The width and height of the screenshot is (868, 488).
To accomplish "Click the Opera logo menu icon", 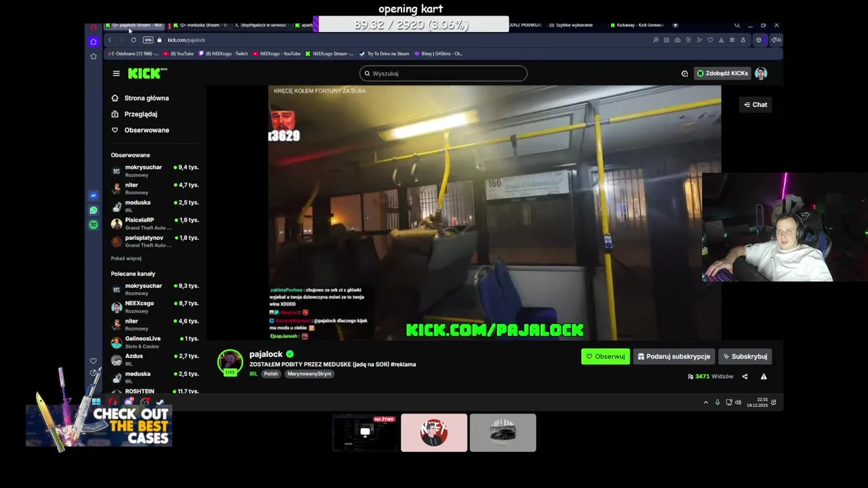I will click(x=94, y=27).
